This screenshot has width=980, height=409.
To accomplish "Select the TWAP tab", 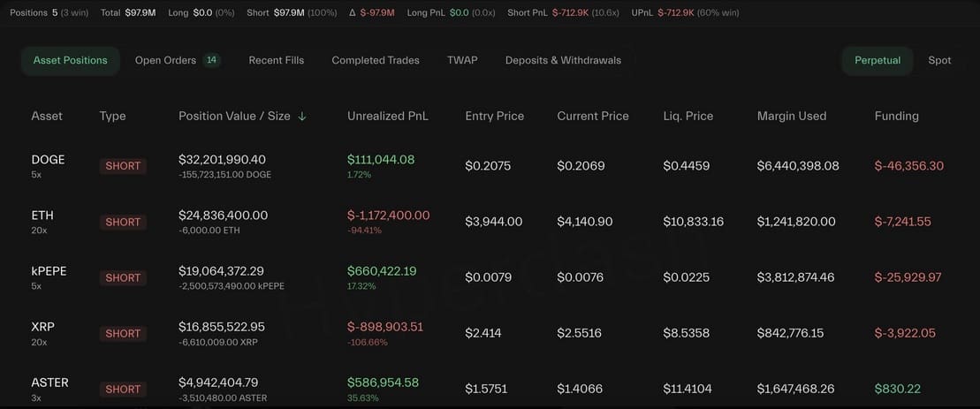I will (462, 60).
